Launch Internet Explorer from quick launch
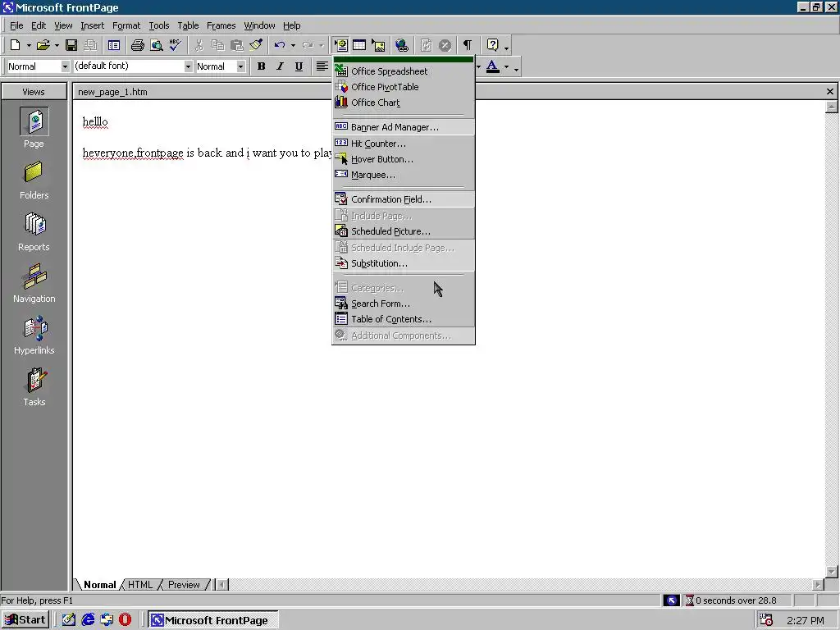This screenshot has width=840, height=630. (88, 620)
